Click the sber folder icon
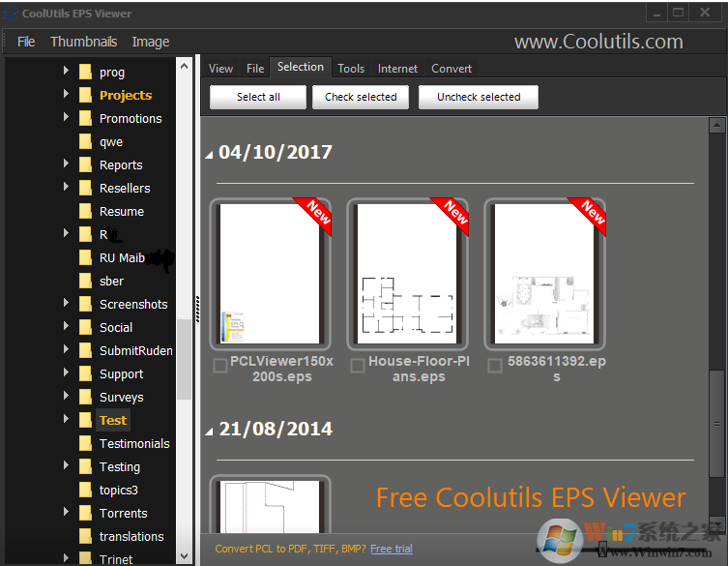Viewport: 728px width, 566px height. [85, 282]
